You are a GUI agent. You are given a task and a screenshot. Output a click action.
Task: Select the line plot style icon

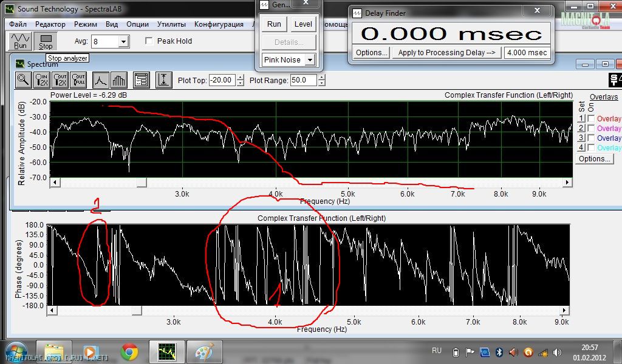(100, 79)
